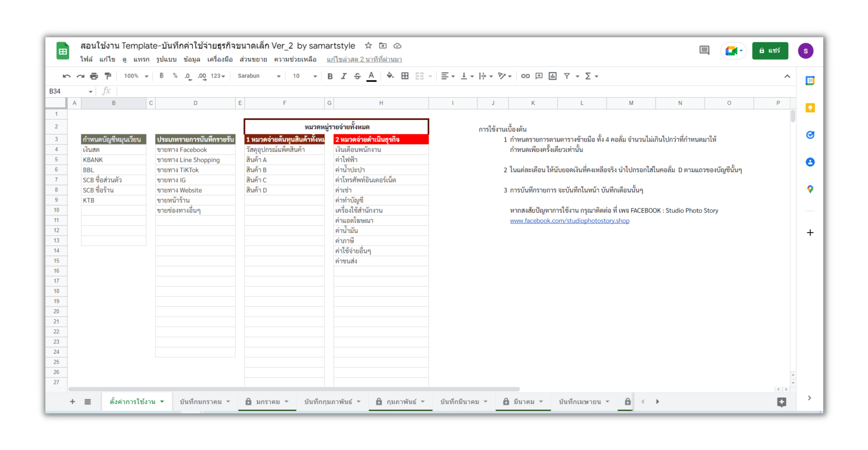
Task: Open Google Calendar from the side panel
Action: pyautogui.click(x=810, y=80)
